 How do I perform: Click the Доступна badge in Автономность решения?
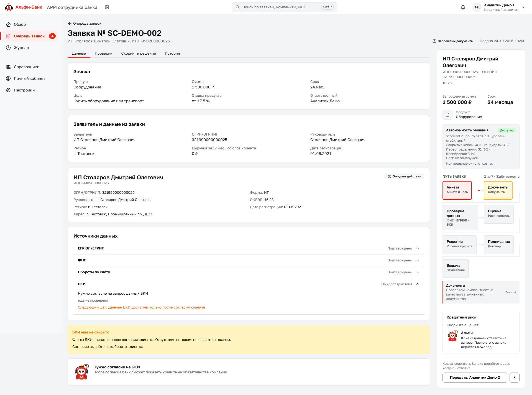coord(507,130)
